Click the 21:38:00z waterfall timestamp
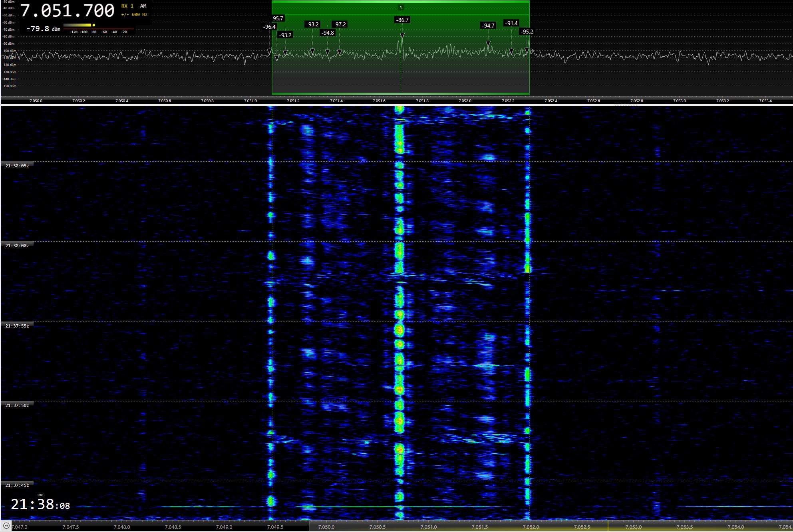Image resolution: width=793 pixels, height=532 pixels. tap(17, 246)
